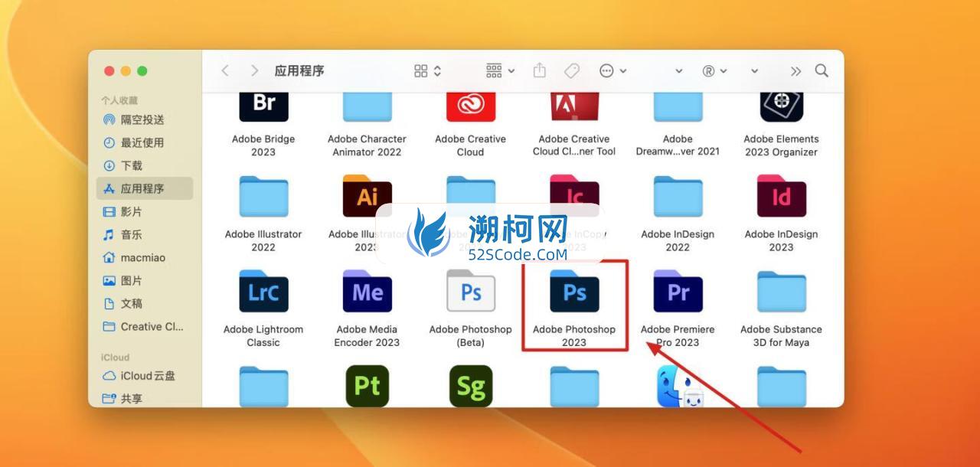
Task: Open the group-by dropdown
Action: point(500,70)
